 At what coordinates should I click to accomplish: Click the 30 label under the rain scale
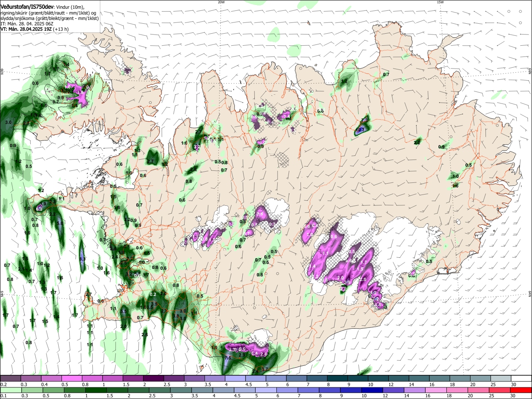513,396
